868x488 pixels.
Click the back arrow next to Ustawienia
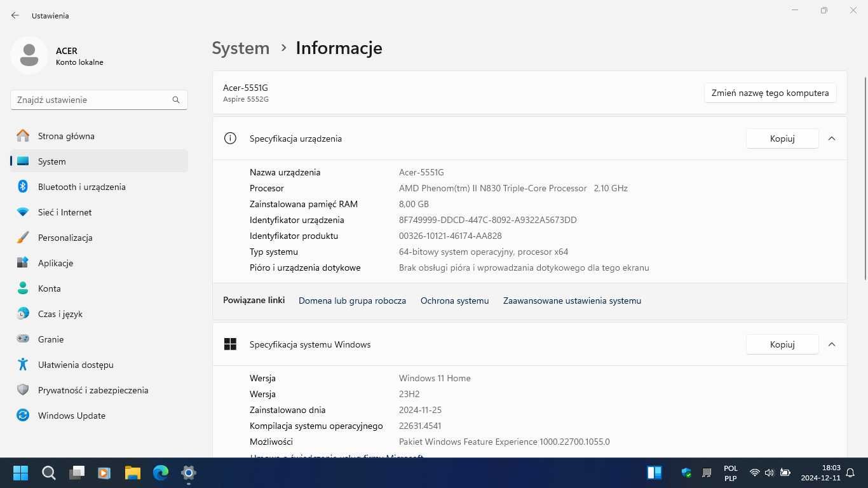point(15,15)
